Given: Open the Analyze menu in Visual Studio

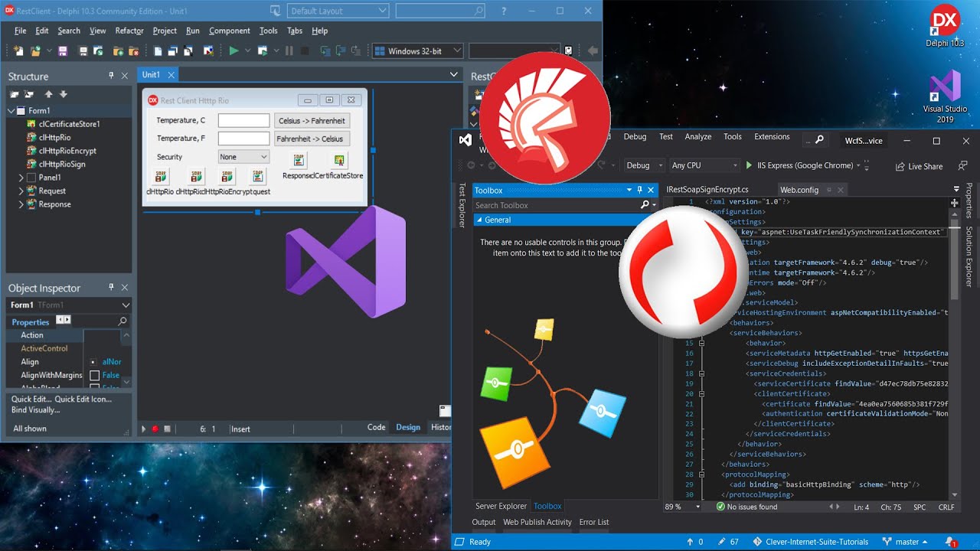Looking at the screenshot, I should pyautogui.click(x=698, y=137).
